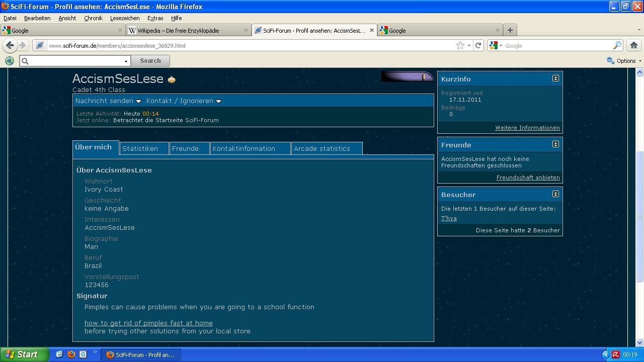Close the SciFi-Forum profile tab
This screenshot has height=362, width=644.
click(372, 30)
